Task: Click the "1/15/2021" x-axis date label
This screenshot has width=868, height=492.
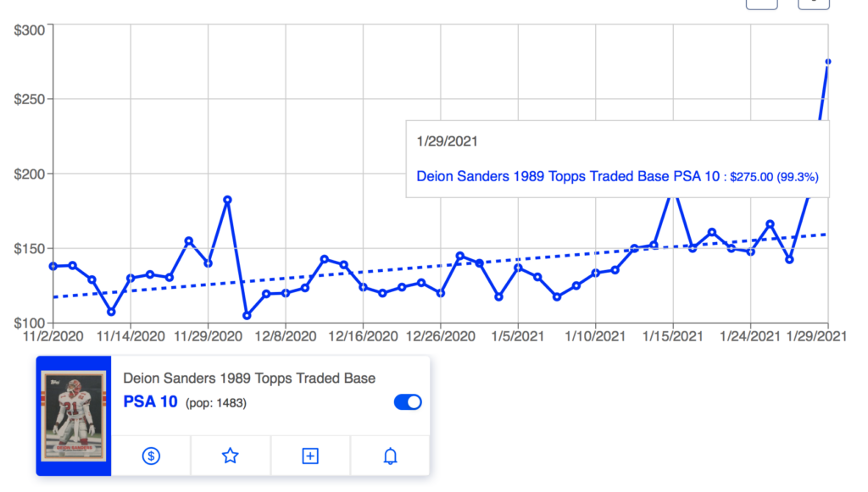Action: 673,336
